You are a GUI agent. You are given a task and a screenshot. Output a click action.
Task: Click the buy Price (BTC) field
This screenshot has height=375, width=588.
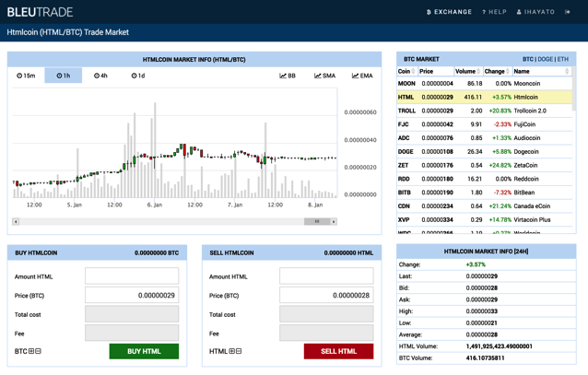[x=132, y=295]
